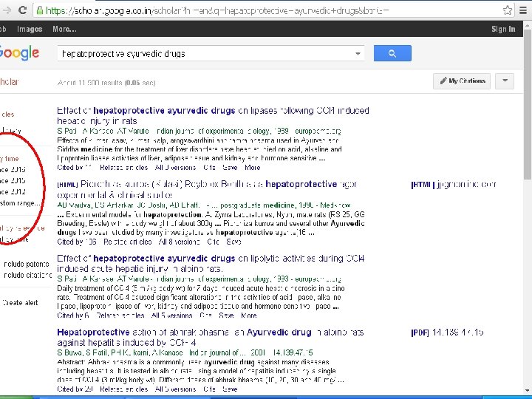Reload the page with the browser refresh icon
The height and width of the screenshot is (399, 532).
click(x=22, y=10)
